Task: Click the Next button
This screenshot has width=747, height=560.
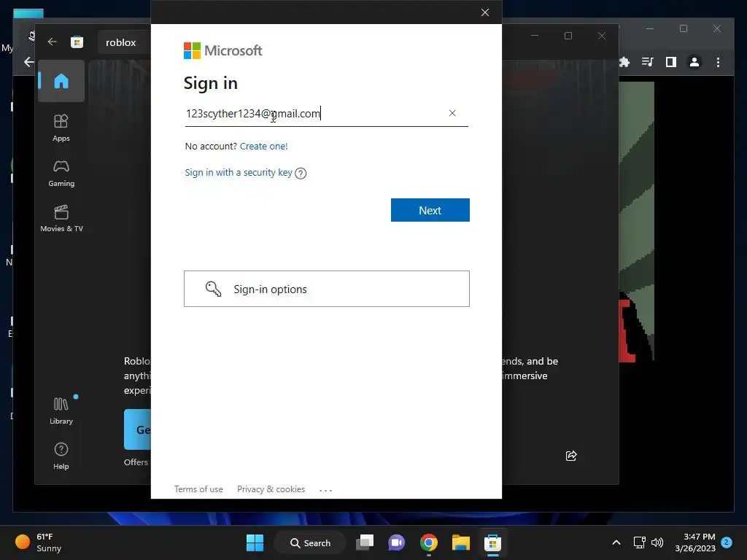Action: click(430, 210)
